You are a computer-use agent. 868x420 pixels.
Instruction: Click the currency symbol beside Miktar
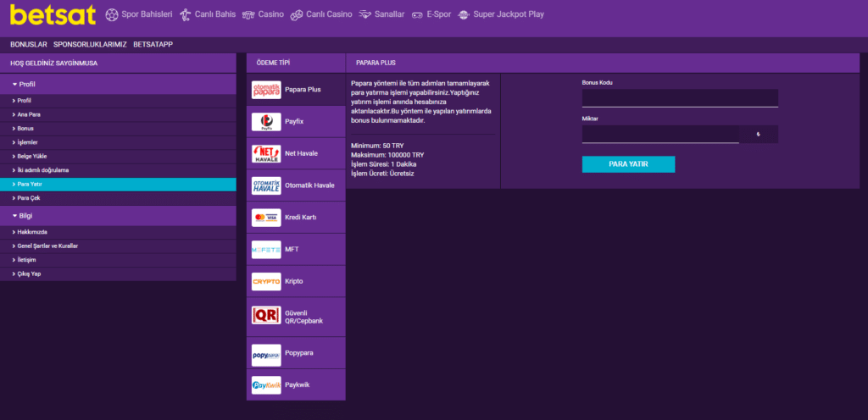coord(759,135)
